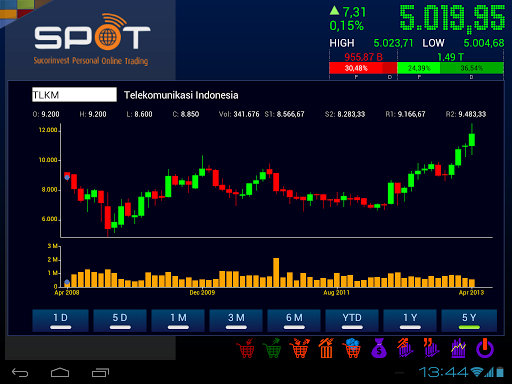Tap the purple power logout icon

tap(485, 348)
